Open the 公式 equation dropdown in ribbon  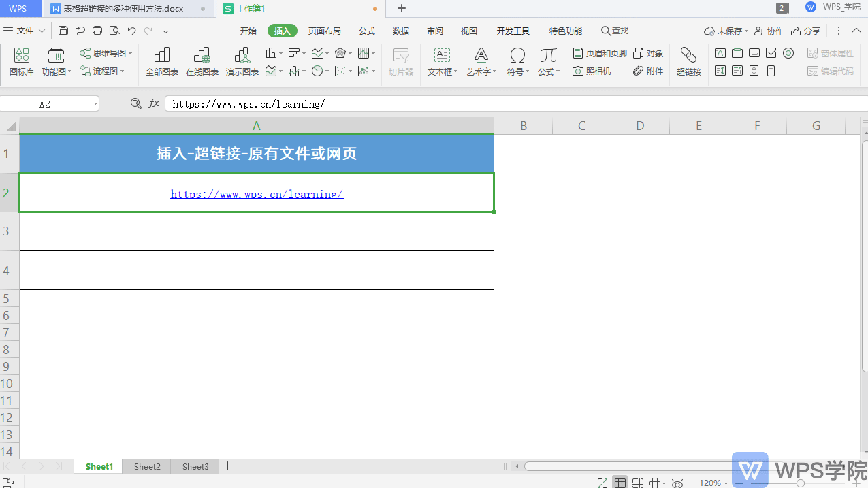tap(549, 61)
